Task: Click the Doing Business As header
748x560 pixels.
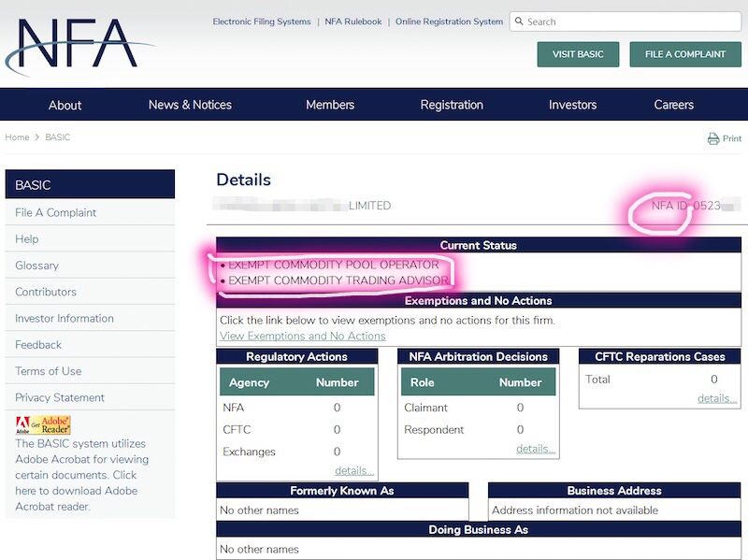Action: click(479, 529)
